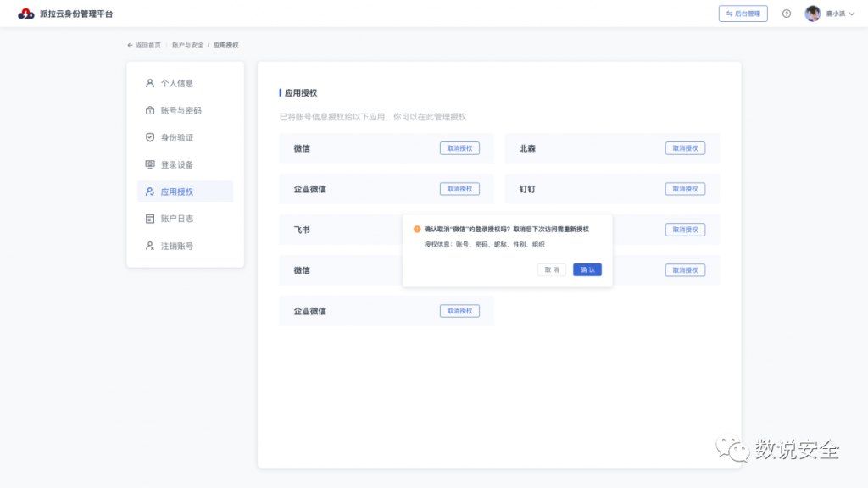Click the 身份验证 shield icon in sidebar
The width and height of the screenshot is (868, 488).
(x=150, y=137)
